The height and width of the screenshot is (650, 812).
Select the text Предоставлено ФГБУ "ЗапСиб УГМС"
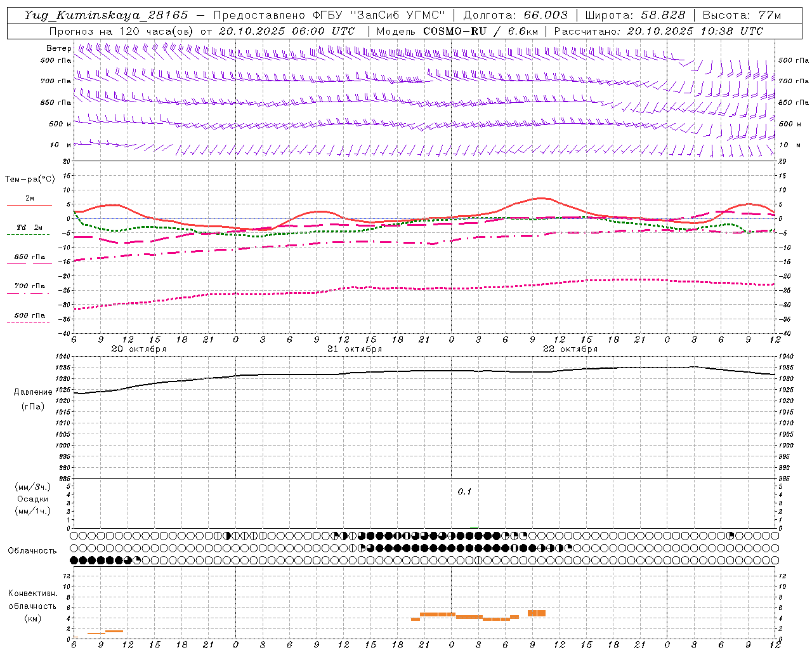(330, 15)
